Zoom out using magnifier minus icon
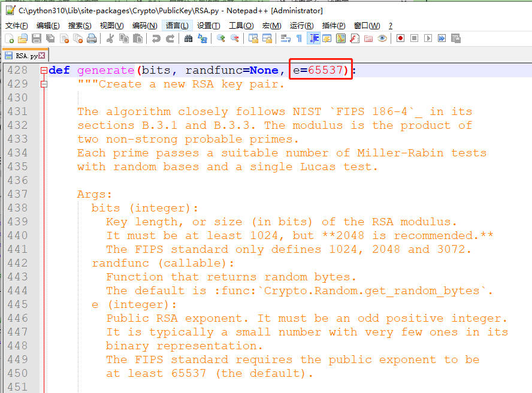 (235, 39)
